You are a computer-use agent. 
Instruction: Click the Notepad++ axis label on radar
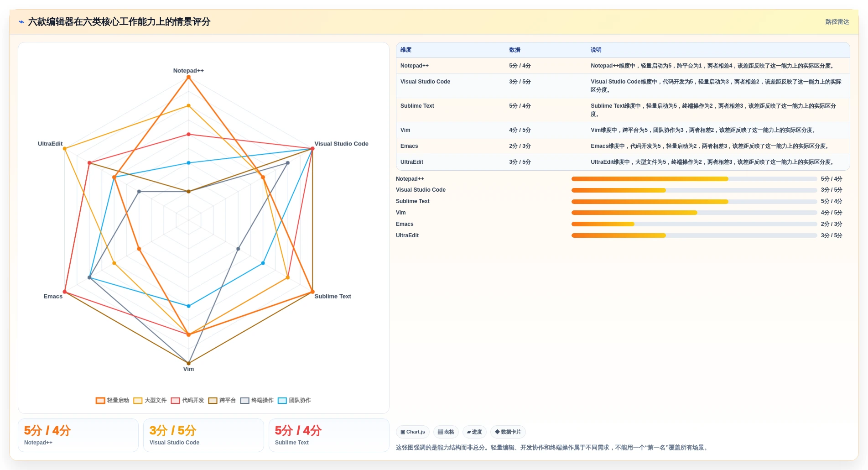click(188, 71)
